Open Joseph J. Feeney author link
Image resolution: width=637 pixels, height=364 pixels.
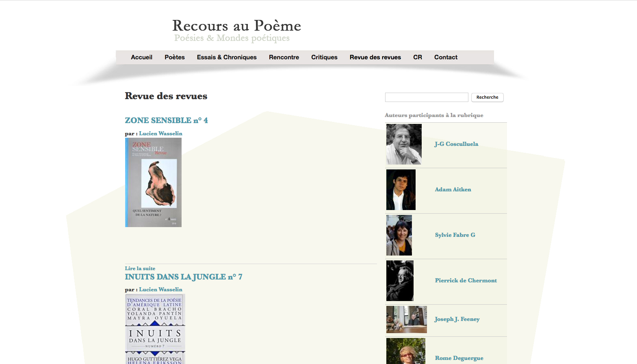click(457, 319)
